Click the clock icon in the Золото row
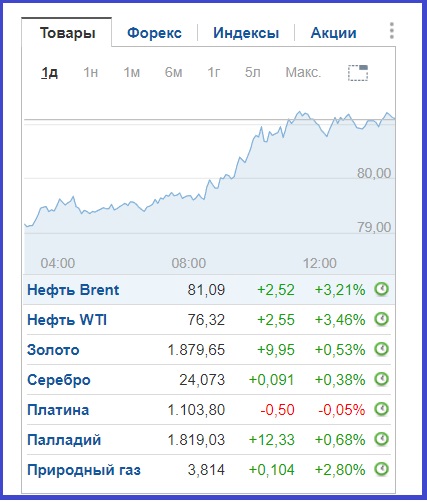The height and width of the screenshot is (502, 427). tap(381, 349)
